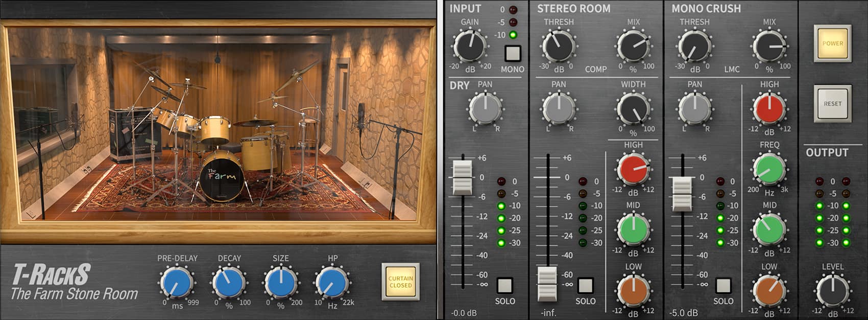Click the Stereo Room Pan knob
Viewport: 868px width, 320px height.
tap(559, 108)
